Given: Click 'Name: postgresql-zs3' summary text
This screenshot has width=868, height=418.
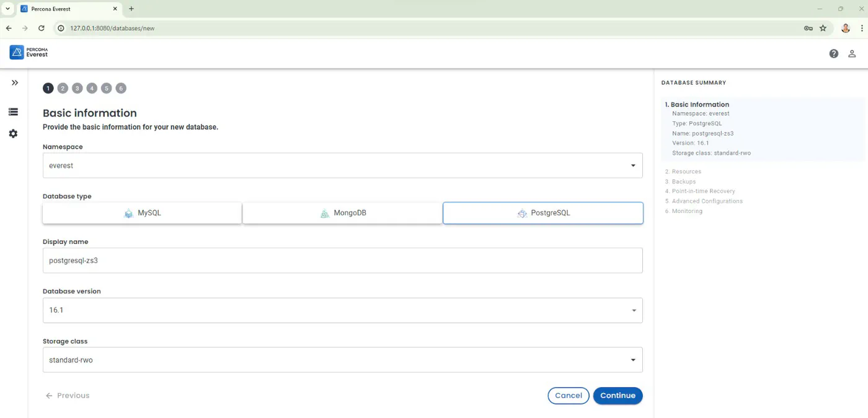Looking at the screenshot, I should (703, 133).
